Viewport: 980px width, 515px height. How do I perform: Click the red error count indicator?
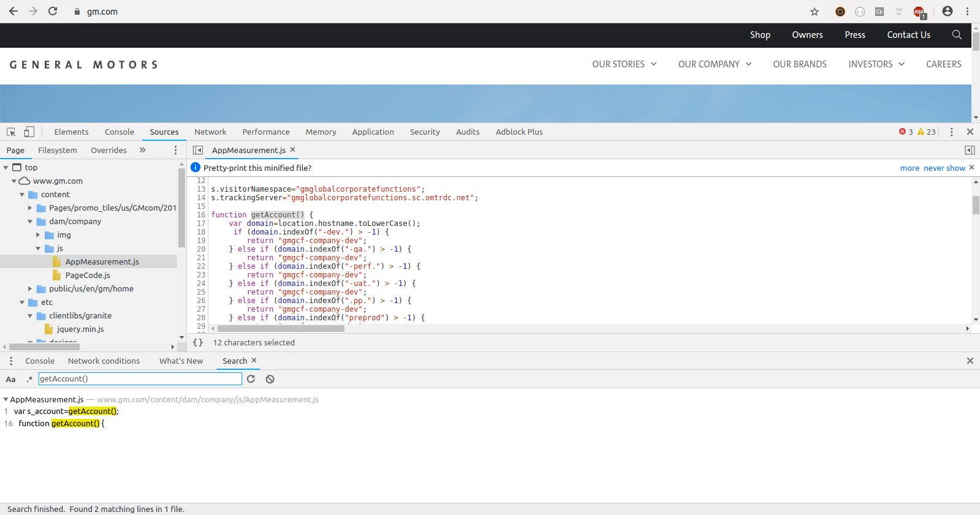pos(906,132)
